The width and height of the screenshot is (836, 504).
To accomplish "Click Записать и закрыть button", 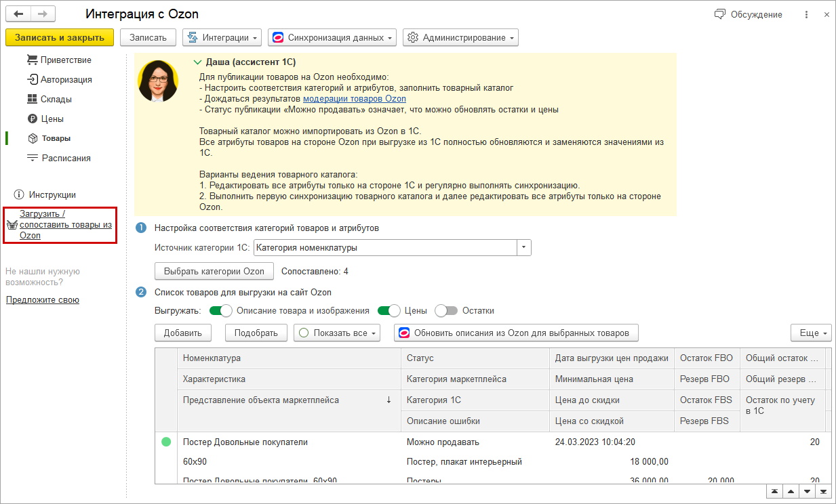I will (60, 37).
